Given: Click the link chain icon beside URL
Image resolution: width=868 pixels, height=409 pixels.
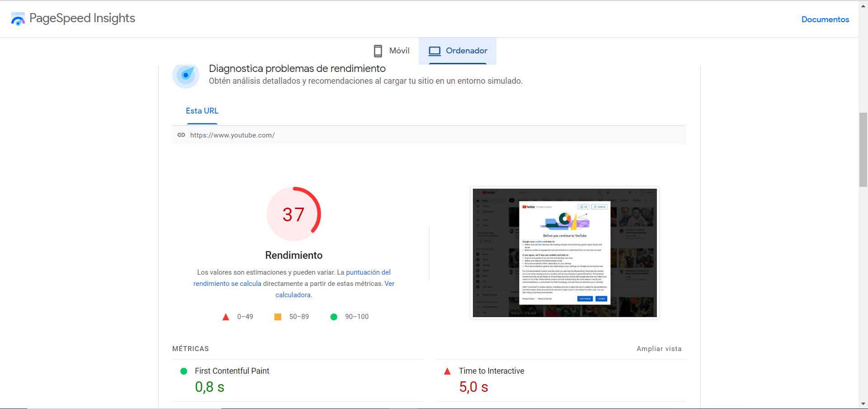Looking at the screenshot, I should point(181,135).
